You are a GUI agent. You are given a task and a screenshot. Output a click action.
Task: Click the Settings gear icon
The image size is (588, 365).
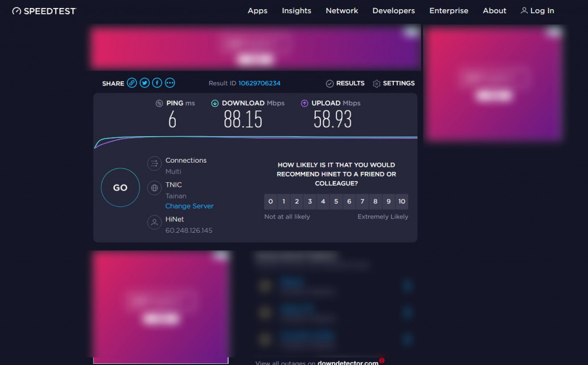click(x=377, y=83)
